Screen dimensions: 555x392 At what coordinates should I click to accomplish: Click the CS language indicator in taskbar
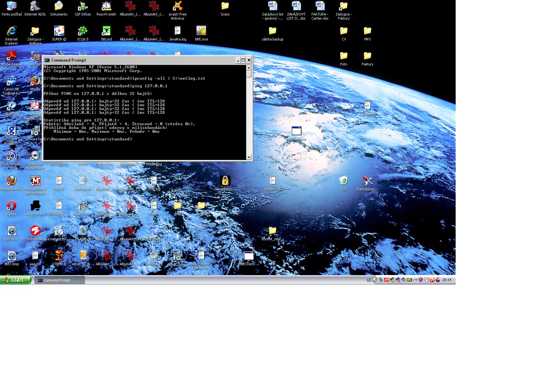click(369, 280)
